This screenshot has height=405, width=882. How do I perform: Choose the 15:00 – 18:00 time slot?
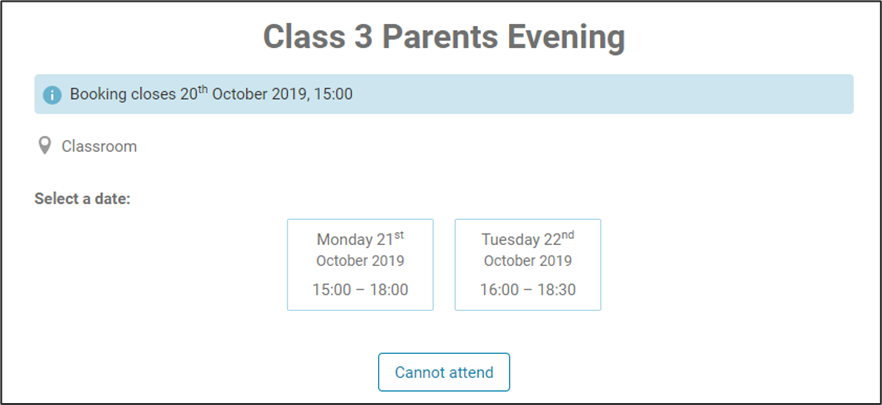pos(360,290)
